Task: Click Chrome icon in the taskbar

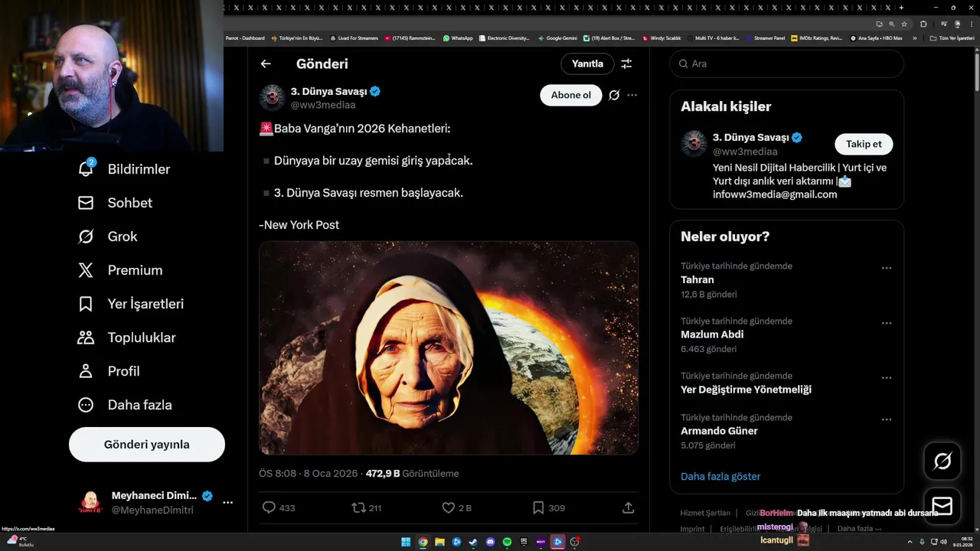Action: point(423,542)
